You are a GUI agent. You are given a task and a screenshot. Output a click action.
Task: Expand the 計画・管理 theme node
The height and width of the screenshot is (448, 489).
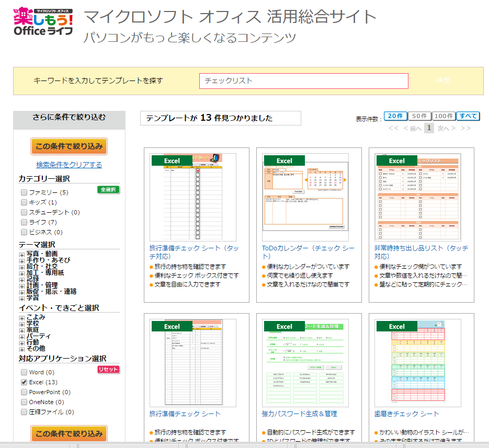point(22,285)
